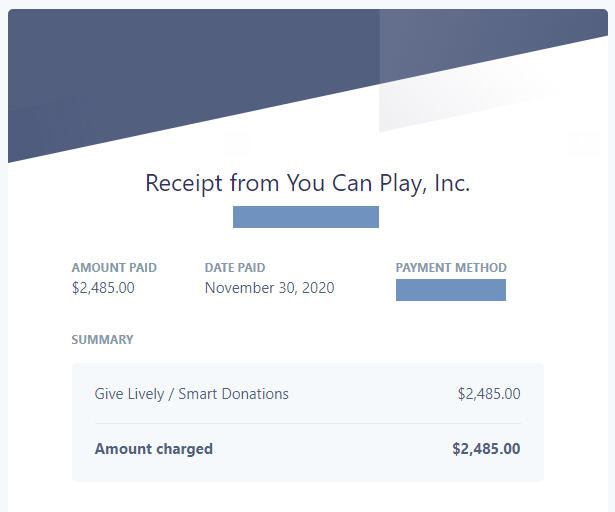Click the "SUMMARY" section heading
The image size is (615, 512).
[102, 340]
